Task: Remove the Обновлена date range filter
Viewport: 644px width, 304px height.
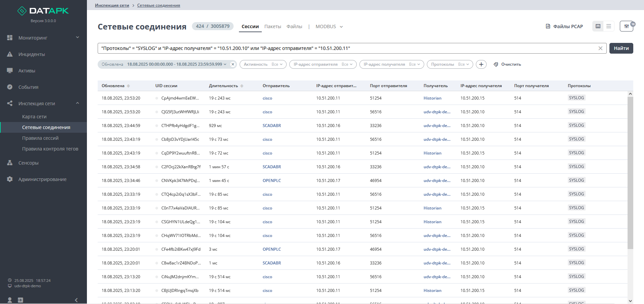Action: pos(233,64)
